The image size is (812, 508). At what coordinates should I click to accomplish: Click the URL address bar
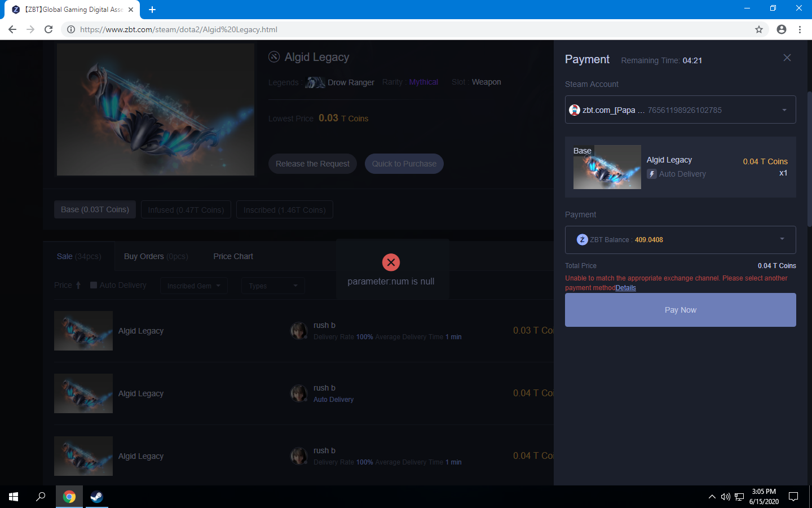pos(414,29)
